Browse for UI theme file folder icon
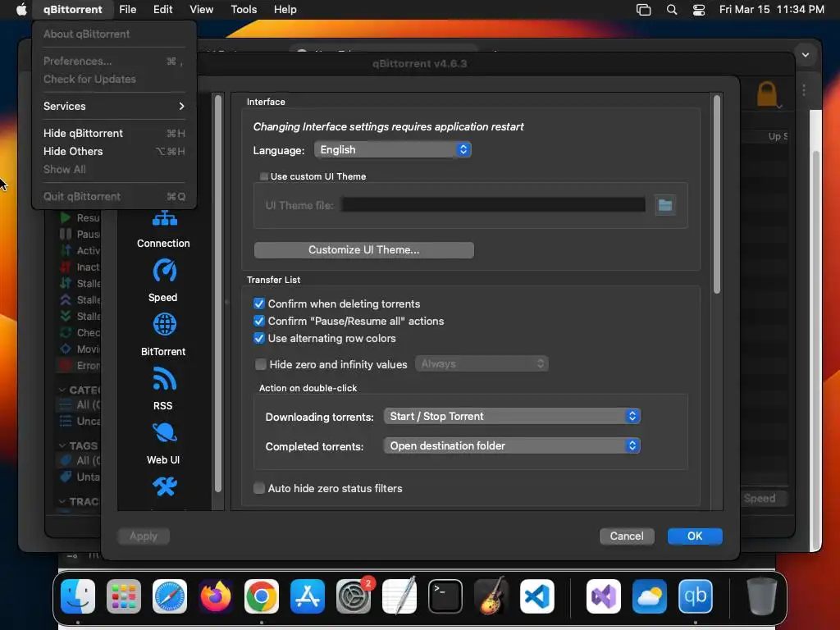This screenshot has height=630, width=840. pyautogui.click(x=664, y=205)
